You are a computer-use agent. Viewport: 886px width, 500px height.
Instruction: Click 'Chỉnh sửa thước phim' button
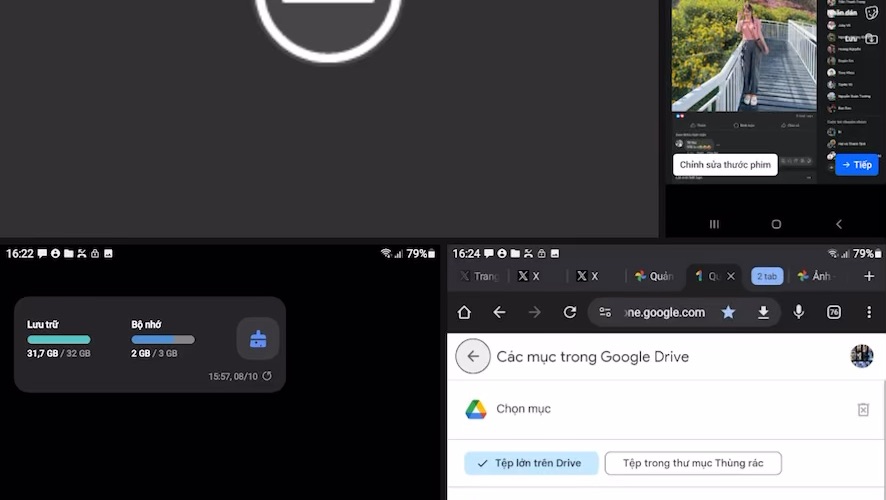point(724,165)
